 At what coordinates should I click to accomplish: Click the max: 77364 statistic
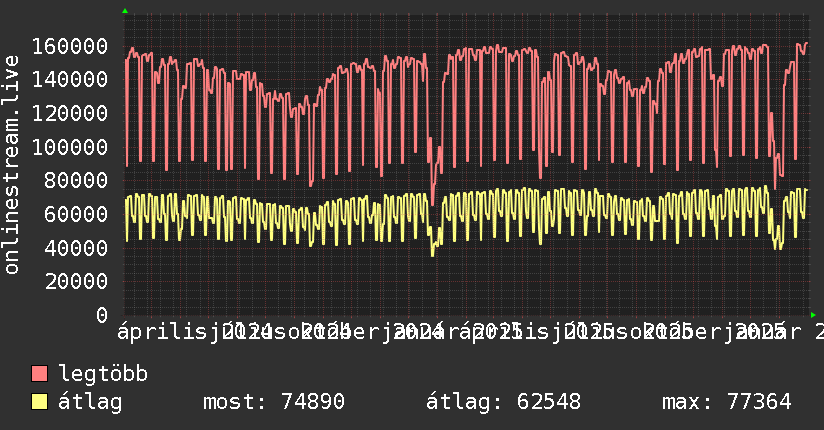pyautogui.click(x=727, y=402)
